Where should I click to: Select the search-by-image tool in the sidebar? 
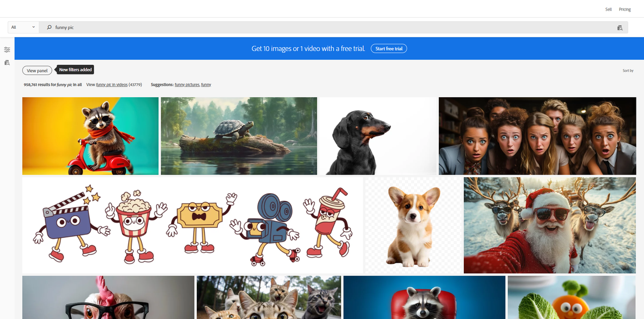pyautogui.click(x=7, y=62)
